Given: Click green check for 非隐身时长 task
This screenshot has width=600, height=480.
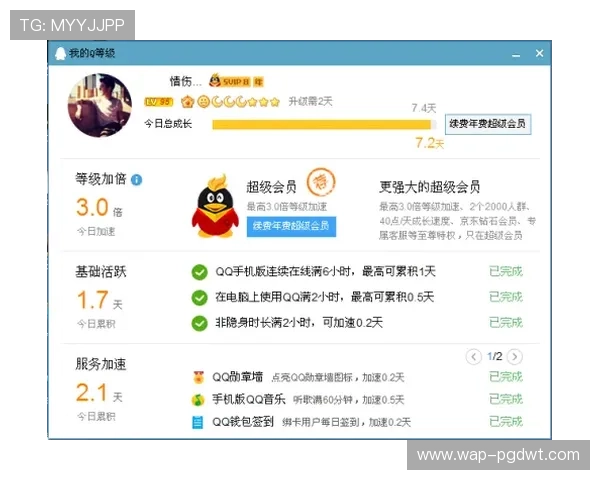Looking at the screenshot, I should tap(199, 323).
